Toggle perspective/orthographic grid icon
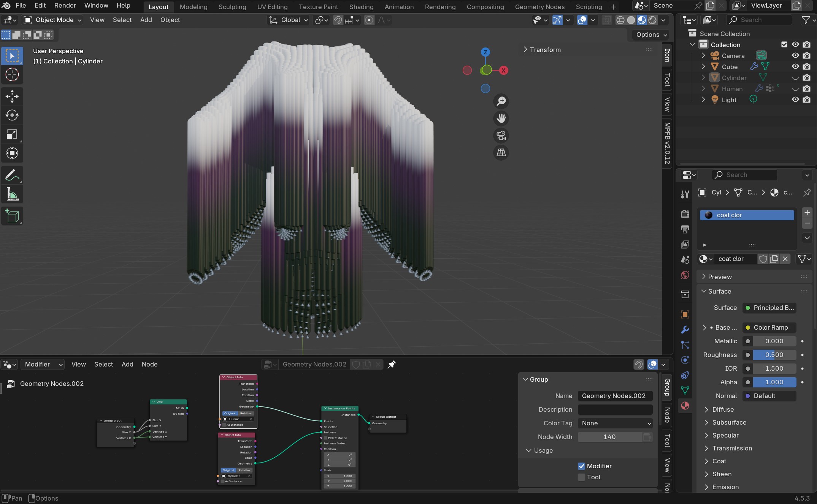 pyautogui.click(x=501, y=153)
